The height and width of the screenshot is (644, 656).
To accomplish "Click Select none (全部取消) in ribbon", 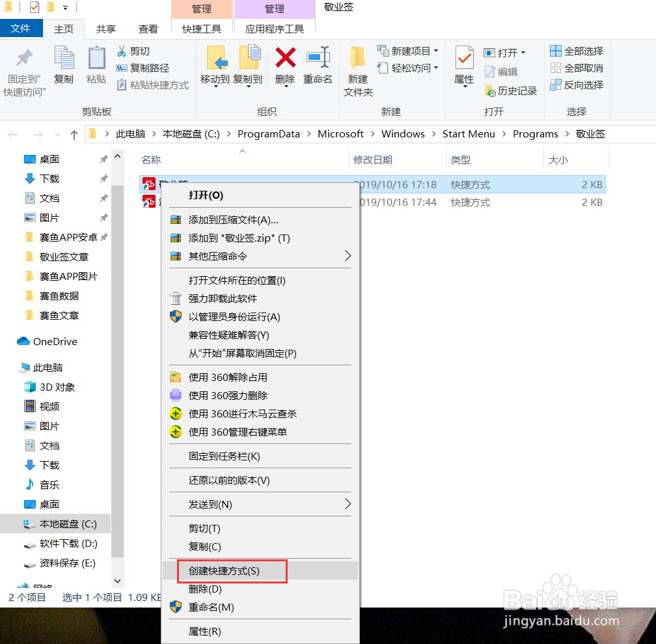I will click(x=577, y=68).
